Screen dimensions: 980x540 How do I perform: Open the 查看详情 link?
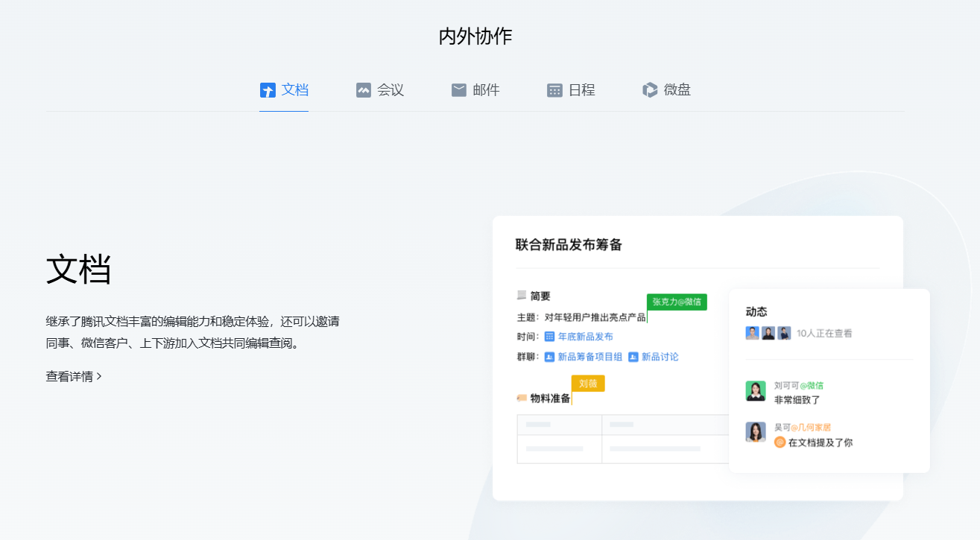[x=74, y=376]
